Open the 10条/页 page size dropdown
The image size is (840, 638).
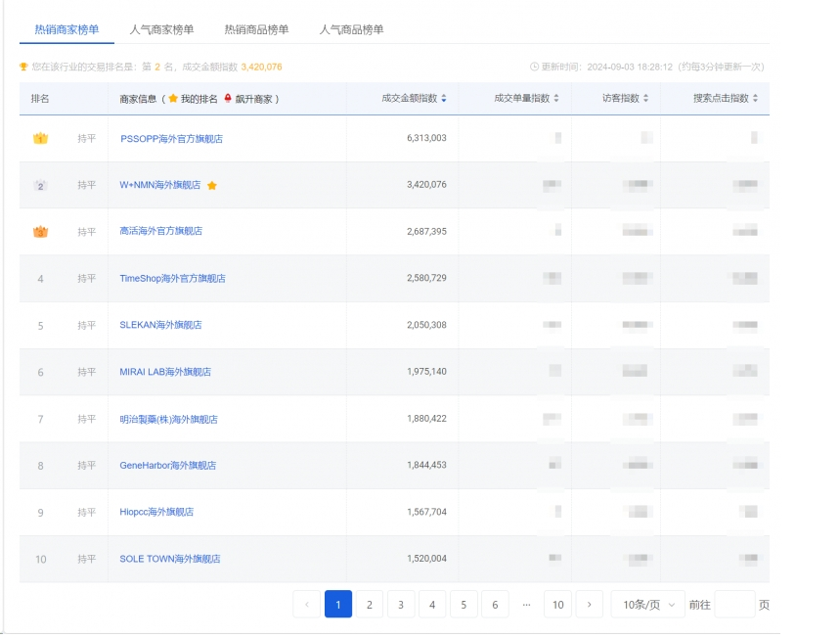click(648, 604)
